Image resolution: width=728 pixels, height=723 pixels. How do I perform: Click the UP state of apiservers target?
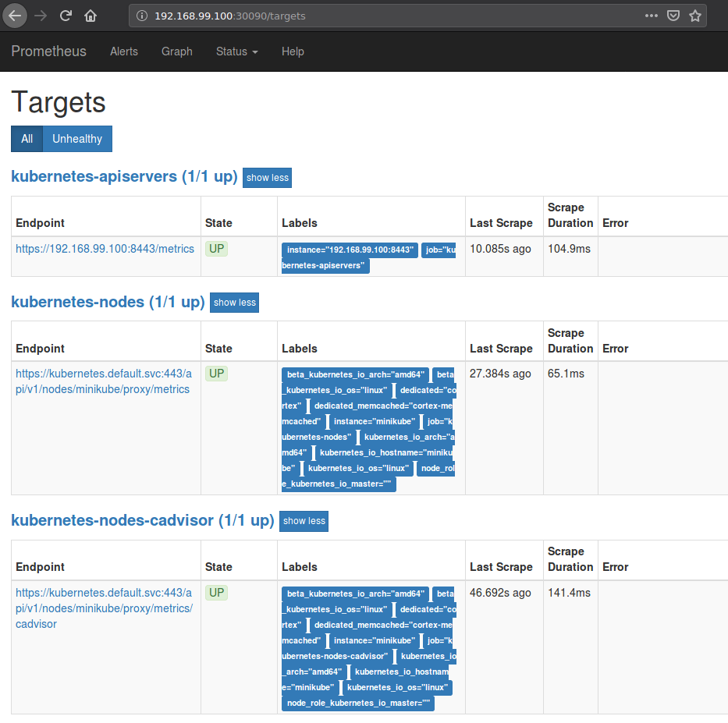coord(216,249)
